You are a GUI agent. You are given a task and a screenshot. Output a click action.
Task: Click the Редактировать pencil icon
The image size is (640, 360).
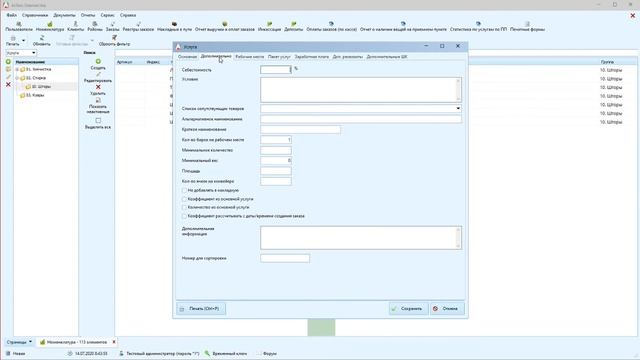click(98, 74)
